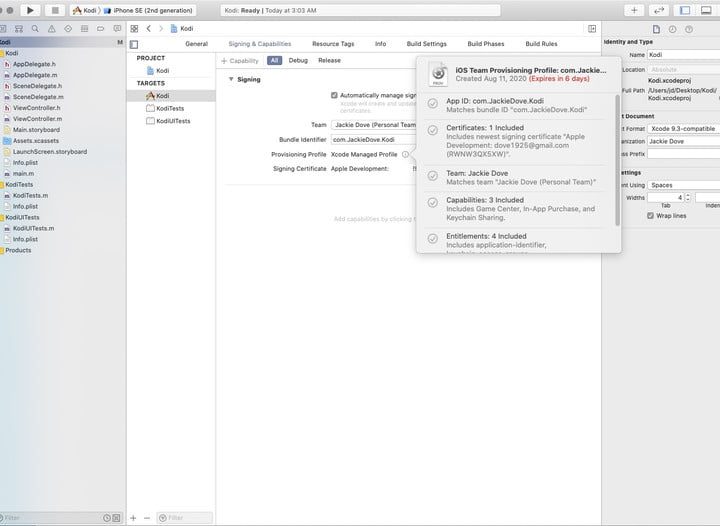Click the add target plus icon

point(133,517)
